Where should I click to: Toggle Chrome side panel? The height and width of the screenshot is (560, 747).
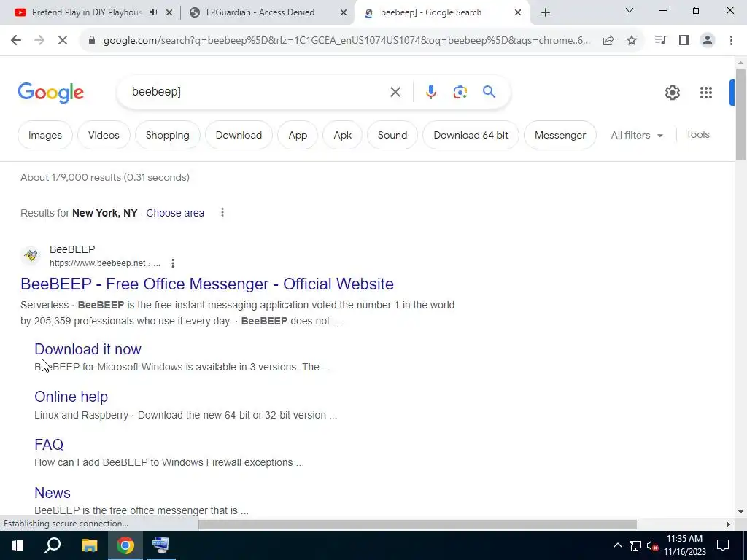coord(684,41)
